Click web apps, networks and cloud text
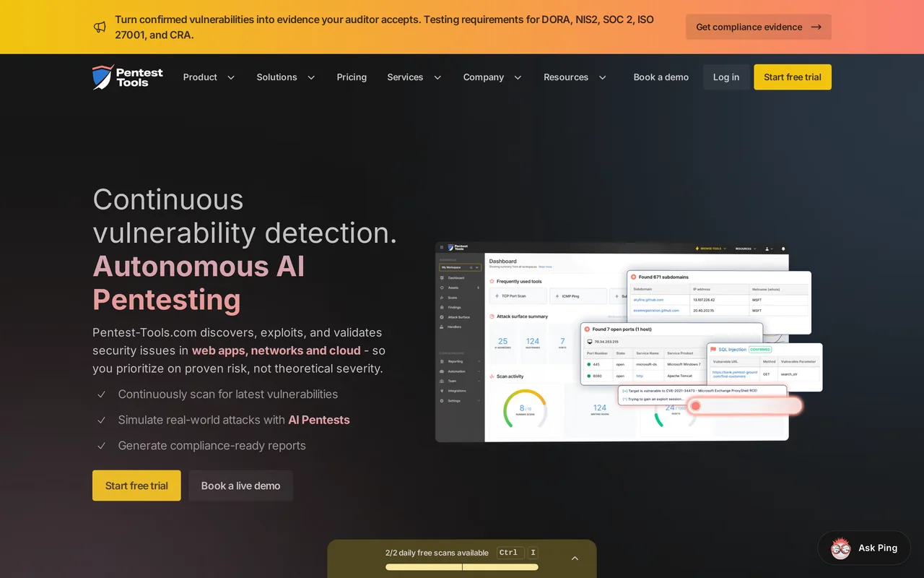Image resolution: width=924 pixels, height=578 pixels. (x=276, y=350)
